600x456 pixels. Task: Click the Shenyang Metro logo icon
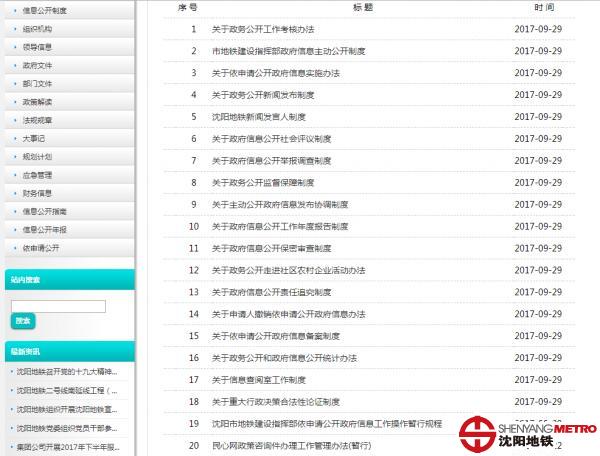478,432
